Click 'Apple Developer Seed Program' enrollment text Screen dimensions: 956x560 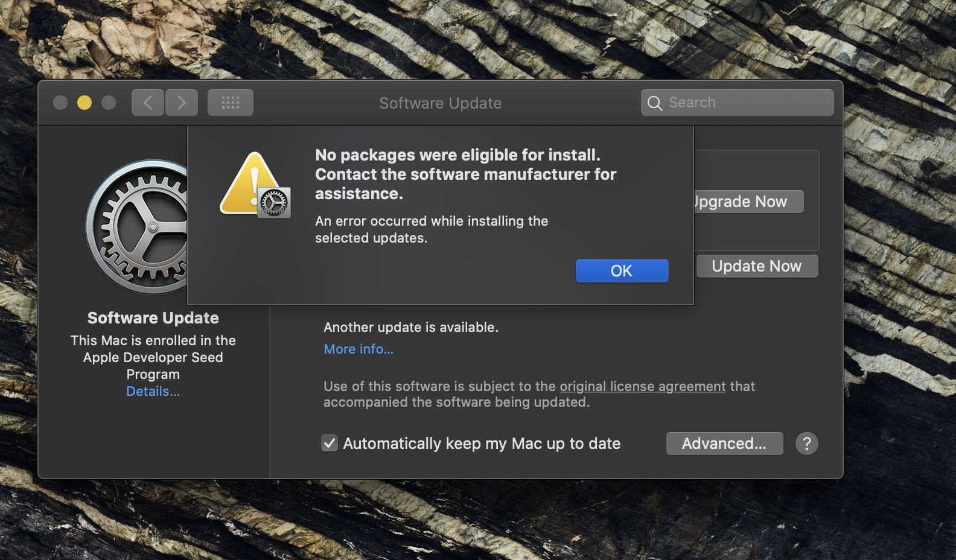tap(153, 357)
